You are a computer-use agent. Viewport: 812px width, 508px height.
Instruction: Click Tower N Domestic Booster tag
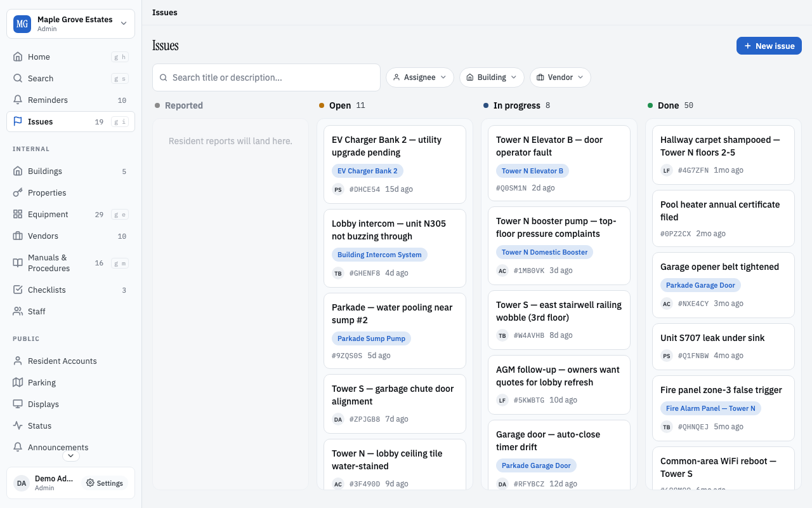[544, 252]
